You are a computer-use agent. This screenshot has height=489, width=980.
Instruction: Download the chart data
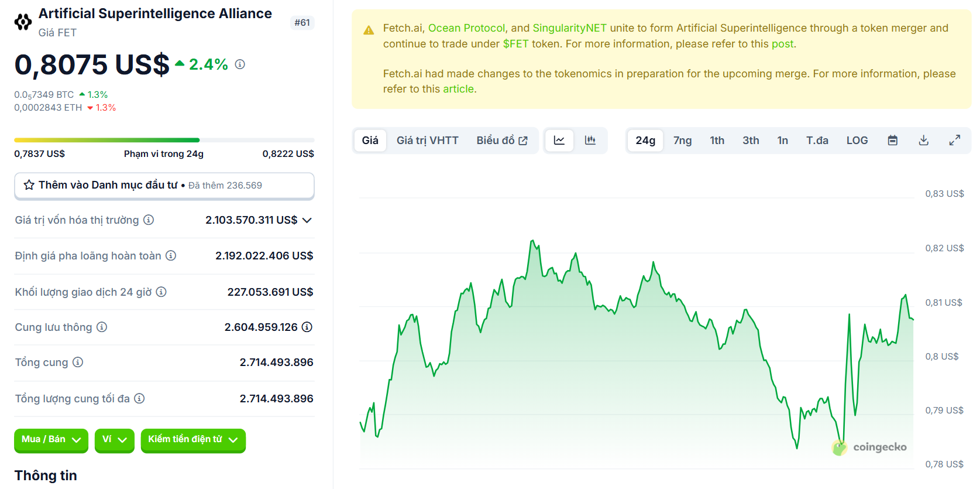tap(924, 141)
